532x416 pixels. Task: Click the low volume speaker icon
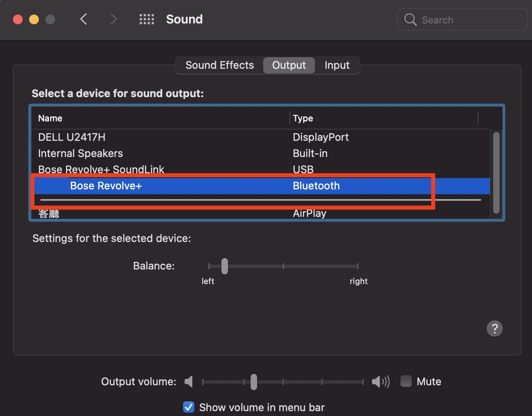pos(189,381)
